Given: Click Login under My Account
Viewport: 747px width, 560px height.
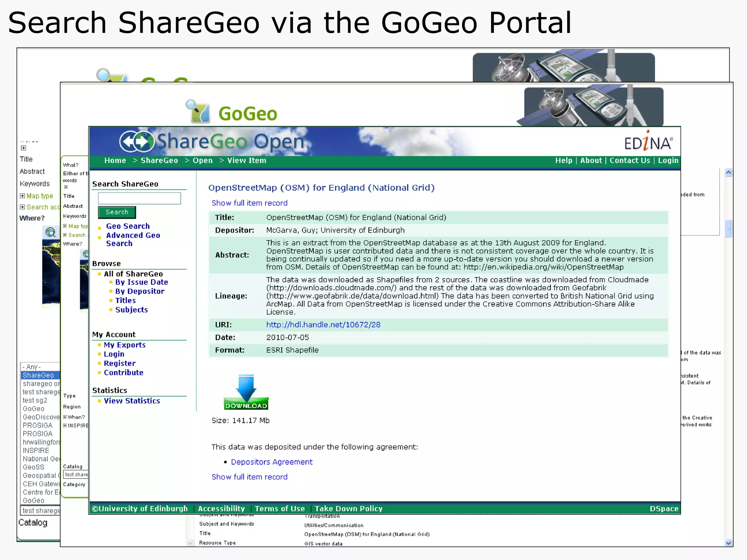Looking at the screenshot, I should click(x=114, y=354).
